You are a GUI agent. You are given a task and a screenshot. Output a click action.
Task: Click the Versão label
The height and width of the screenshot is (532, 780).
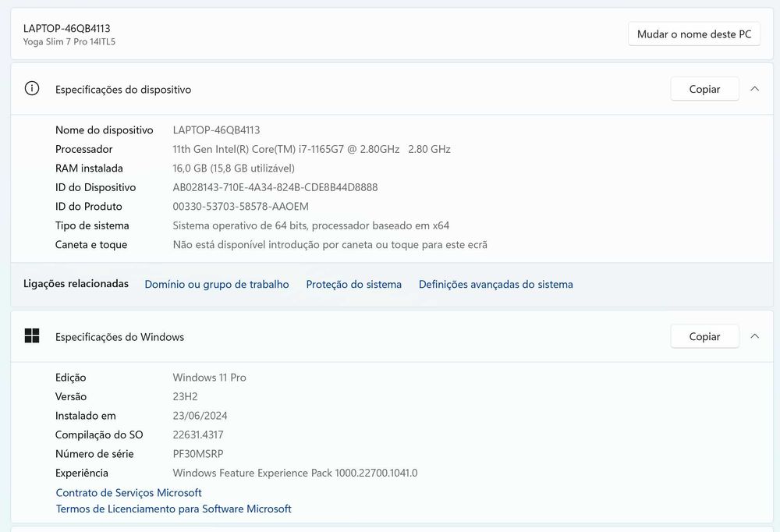71,396
